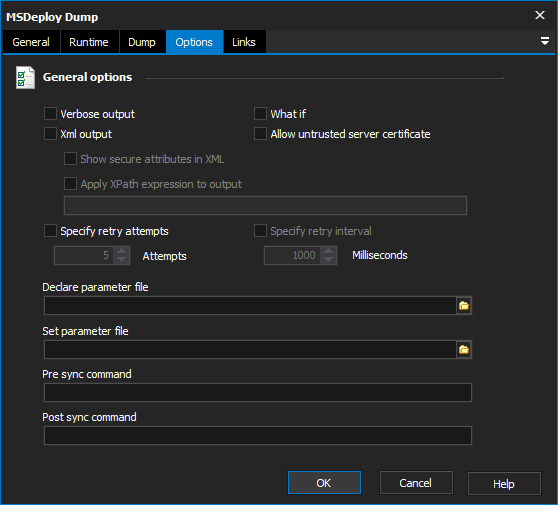Image resolution: width=558 pixels, height=505 pixels.
Task: Click the Attempts number field
Action: point(84,256)
